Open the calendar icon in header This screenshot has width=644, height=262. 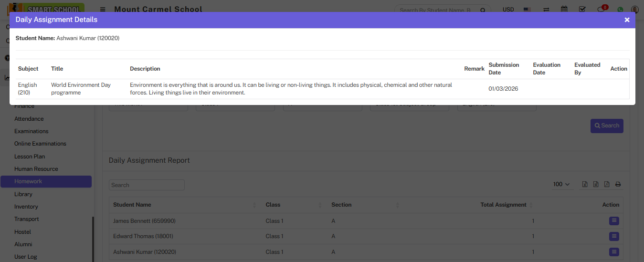[x=564, y=10]
